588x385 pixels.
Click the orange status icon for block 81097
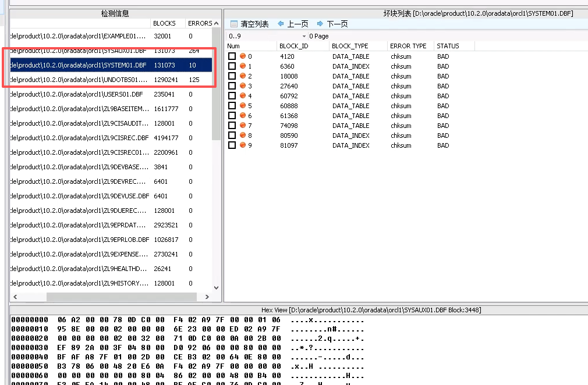click(243, 145)
